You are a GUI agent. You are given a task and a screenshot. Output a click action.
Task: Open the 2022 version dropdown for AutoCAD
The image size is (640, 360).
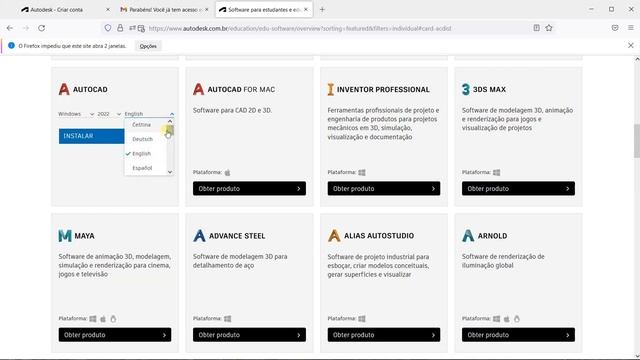point(109,114)
